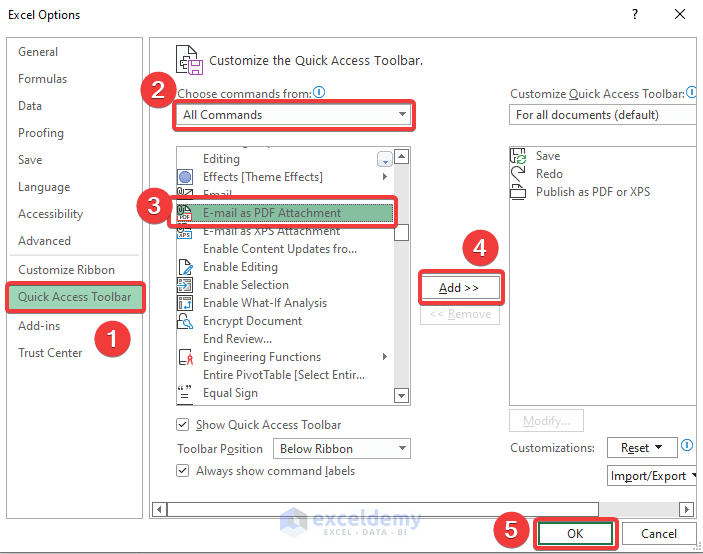Click the Enable Editing icon
Viewport: 703px width, 554px height.
[x=185, y=267]
